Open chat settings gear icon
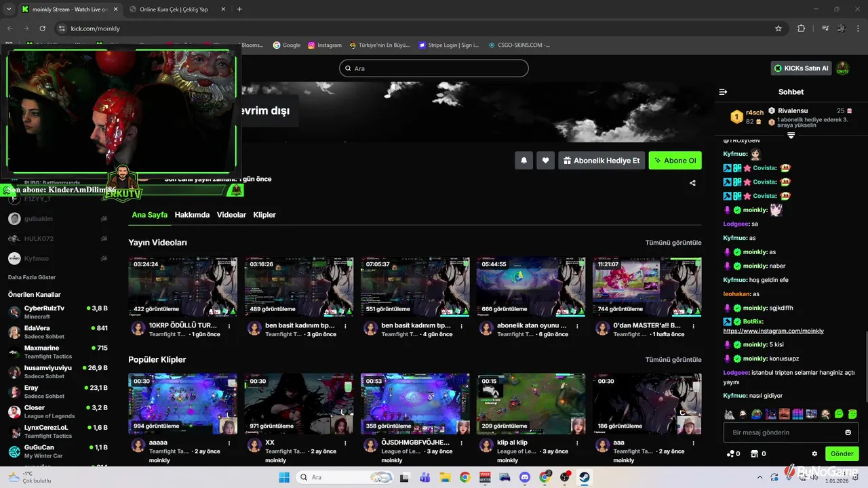The height and width of the screenshot is (488, 868). (814, 453)
